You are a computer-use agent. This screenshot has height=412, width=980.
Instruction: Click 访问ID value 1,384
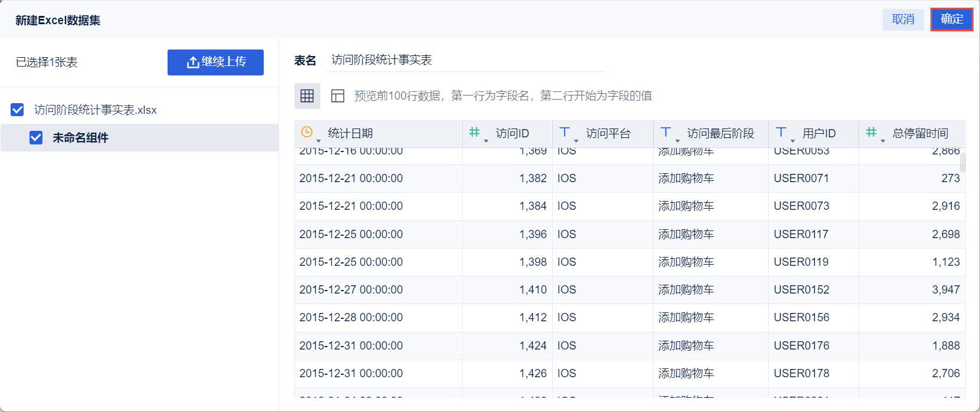(x=533, y=206)
